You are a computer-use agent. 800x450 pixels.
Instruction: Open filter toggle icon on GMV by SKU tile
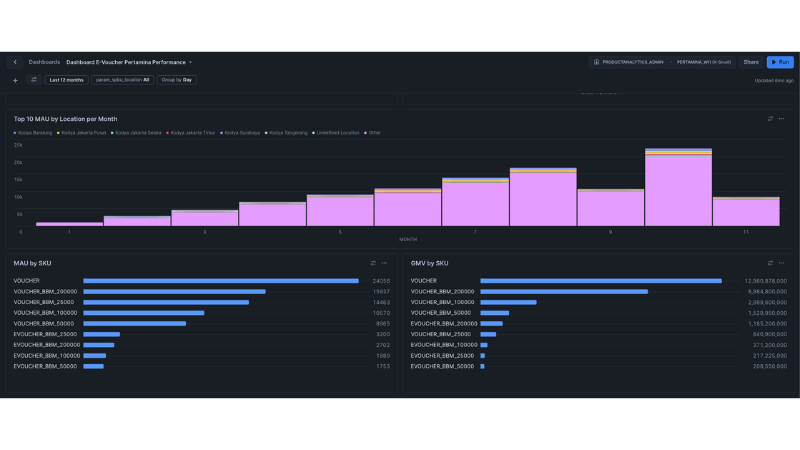pos(770,263)
